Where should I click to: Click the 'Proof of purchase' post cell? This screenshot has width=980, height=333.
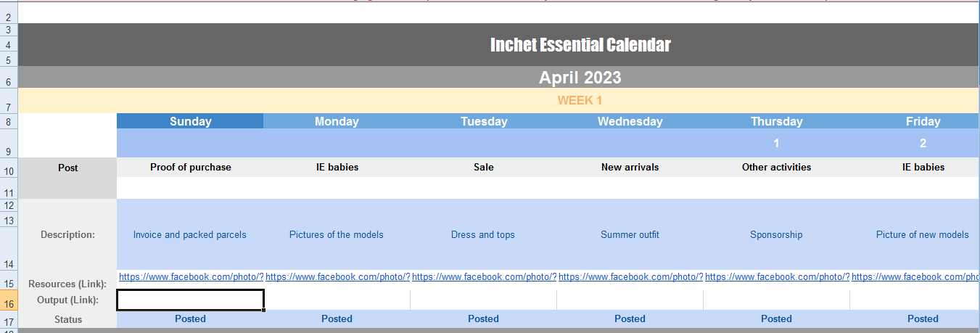190,168
